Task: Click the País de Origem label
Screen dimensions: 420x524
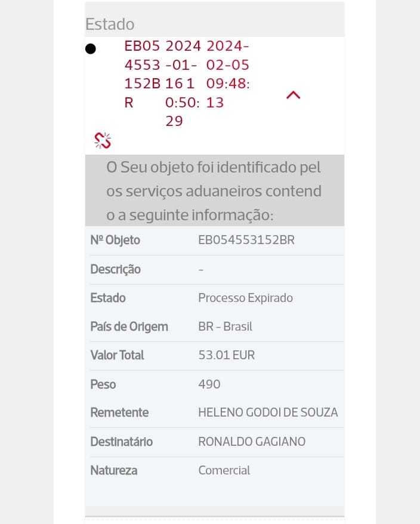Action: [129, 326]
